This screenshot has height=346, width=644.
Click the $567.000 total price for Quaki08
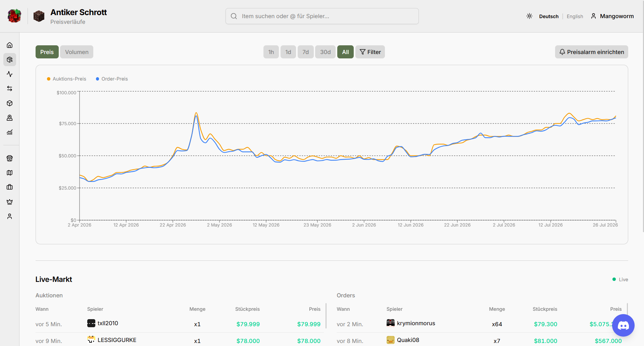click(608, 341)
